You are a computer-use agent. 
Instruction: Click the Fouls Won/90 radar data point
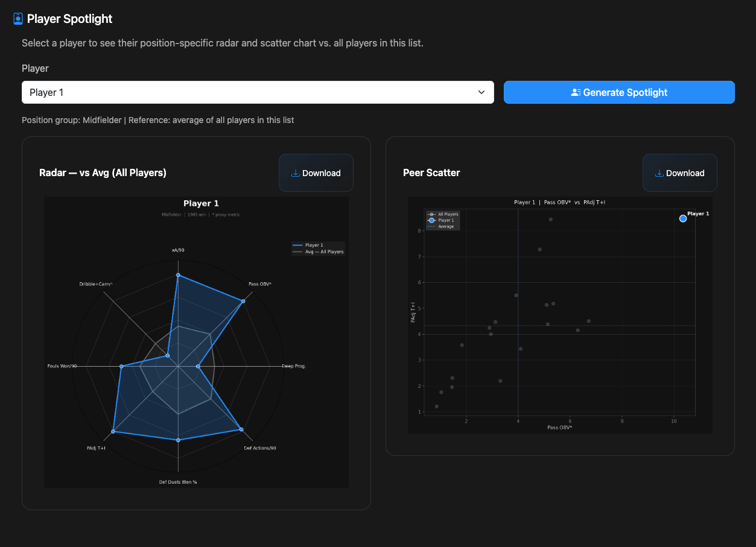point(121,366)
